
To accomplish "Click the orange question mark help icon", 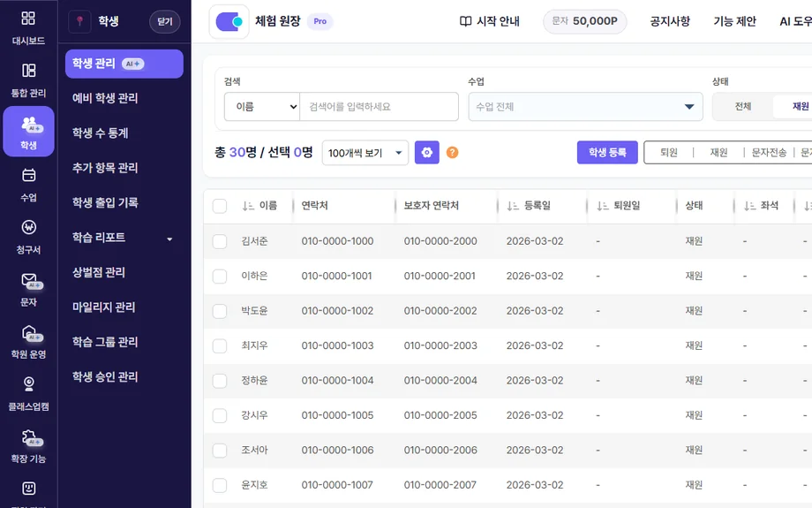I will (x=452, y=152).
